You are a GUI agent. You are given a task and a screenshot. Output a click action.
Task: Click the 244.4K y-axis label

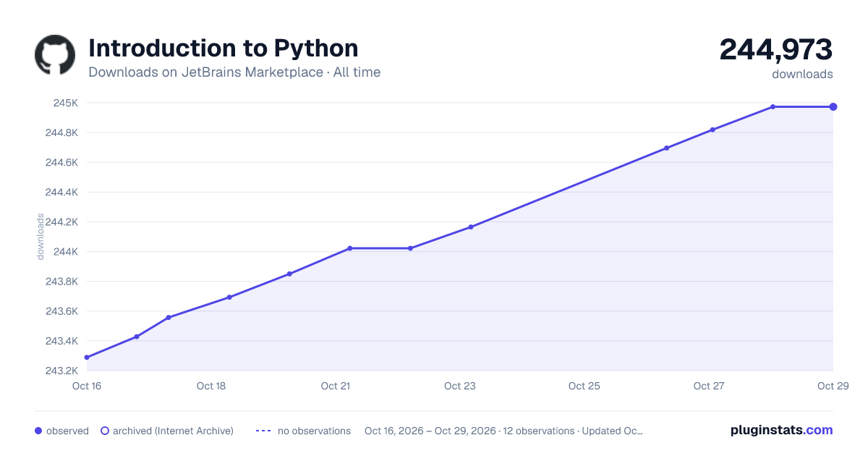[x=62, y=192]
